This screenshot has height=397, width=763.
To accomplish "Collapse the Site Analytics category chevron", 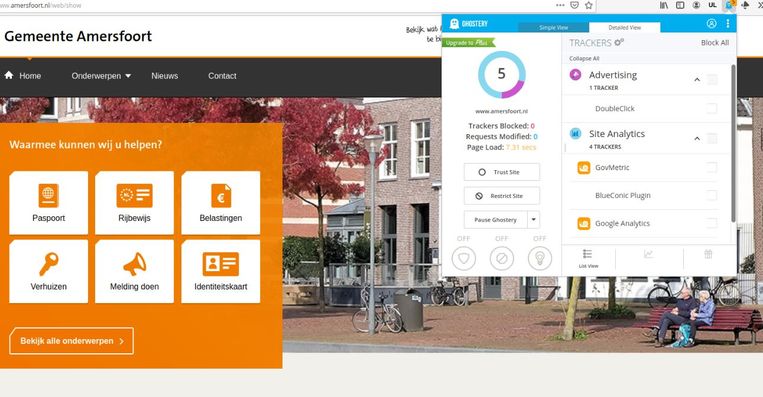I will click(697, 139).
